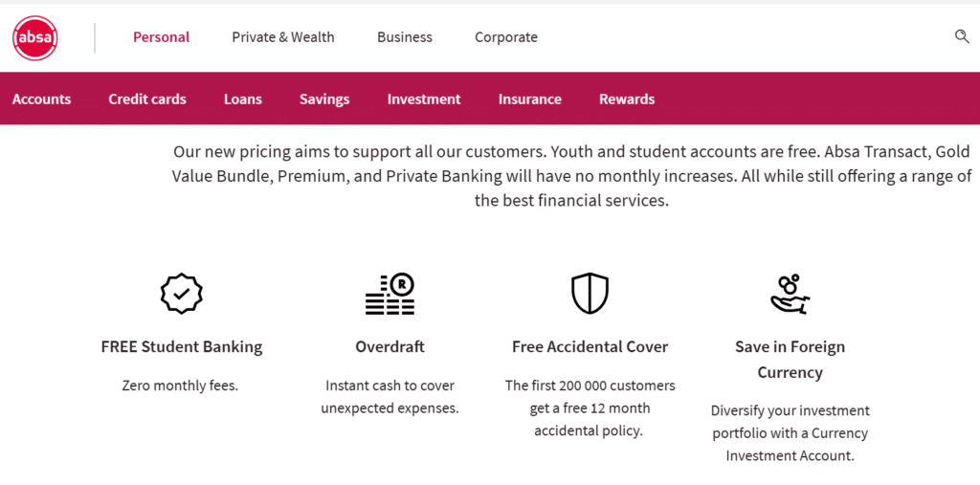Click the Foreign Currency hand icon

click(790, 294)
